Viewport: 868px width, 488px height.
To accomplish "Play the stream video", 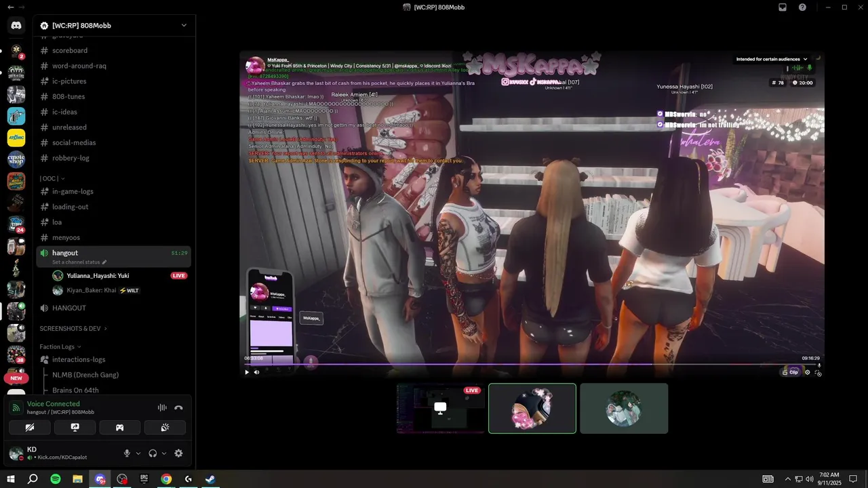I will pos(247,372).
